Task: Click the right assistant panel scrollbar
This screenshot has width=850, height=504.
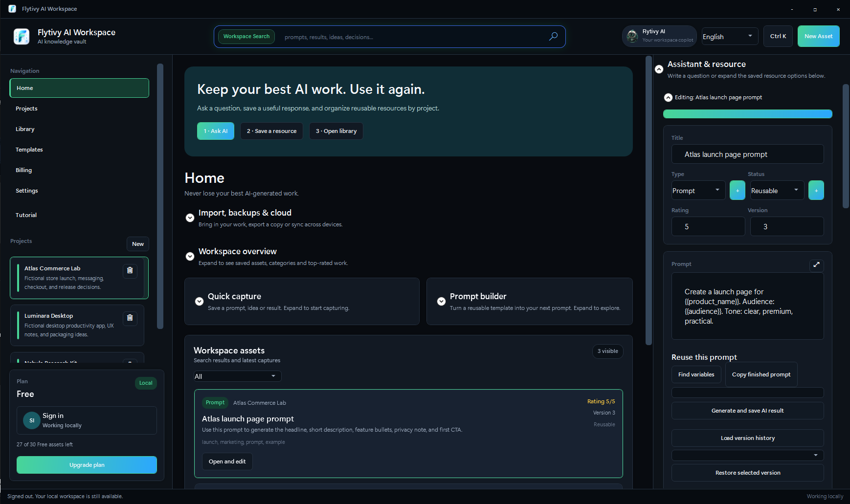Action: click(x=846, y=146)
